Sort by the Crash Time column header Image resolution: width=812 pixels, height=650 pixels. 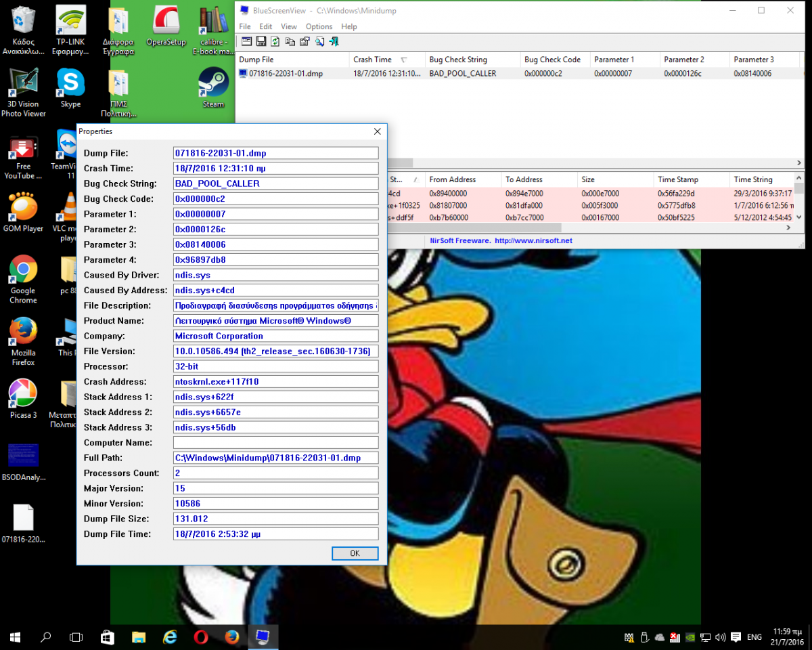(387, 60)
